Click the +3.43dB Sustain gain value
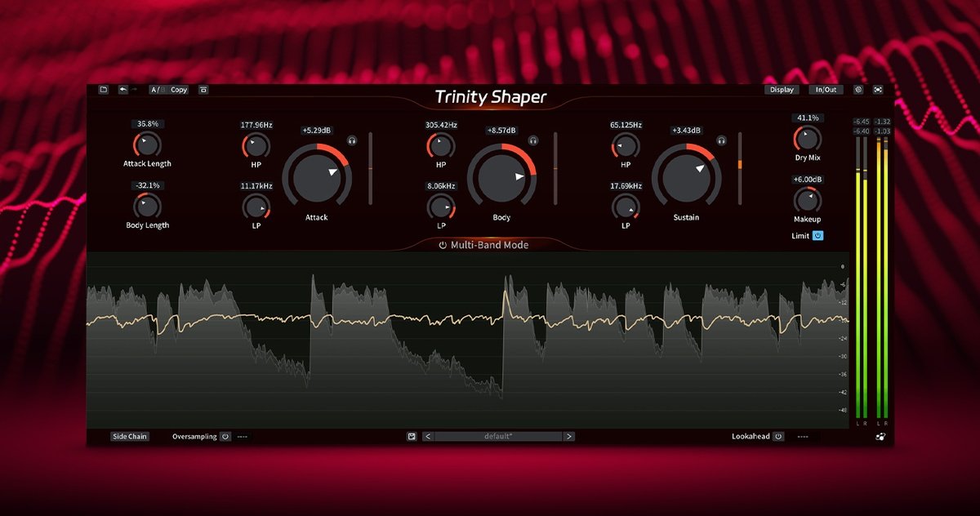Screen dimensions: 980x516 (x=686, y=130)
